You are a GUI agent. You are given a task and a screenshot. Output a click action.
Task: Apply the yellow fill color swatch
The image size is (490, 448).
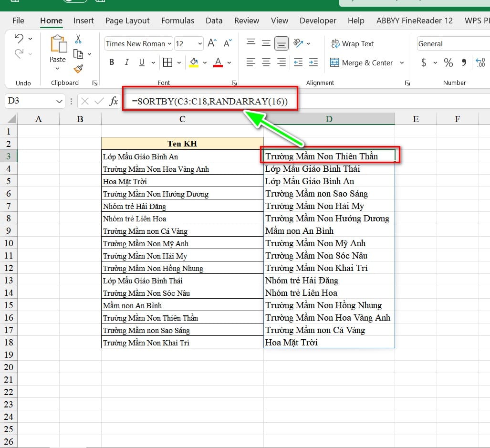(x=194, y=63)
